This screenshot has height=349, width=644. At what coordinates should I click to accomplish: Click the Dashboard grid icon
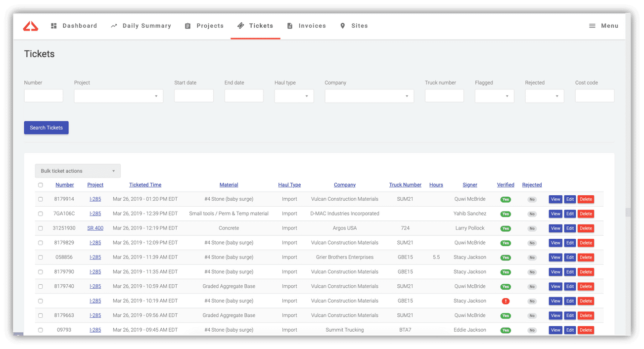[54, 26]
